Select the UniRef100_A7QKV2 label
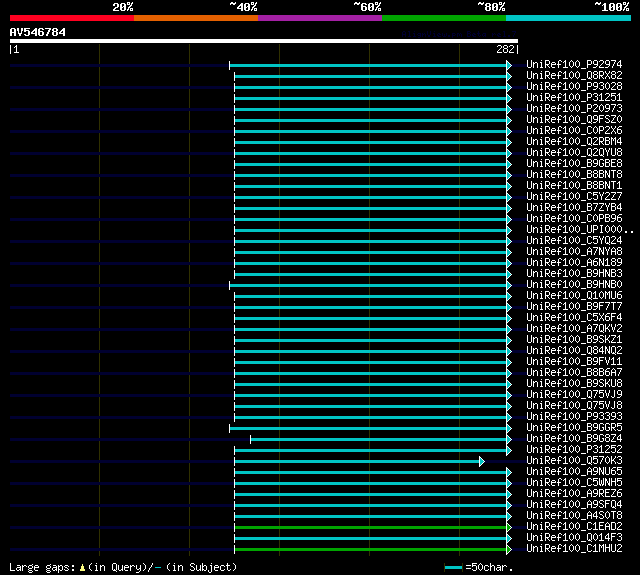 point(574,329)
